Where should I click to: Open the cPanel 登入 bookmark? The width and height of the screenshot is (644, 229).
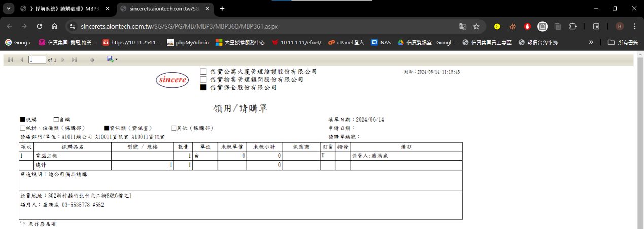tap(347, 42)
